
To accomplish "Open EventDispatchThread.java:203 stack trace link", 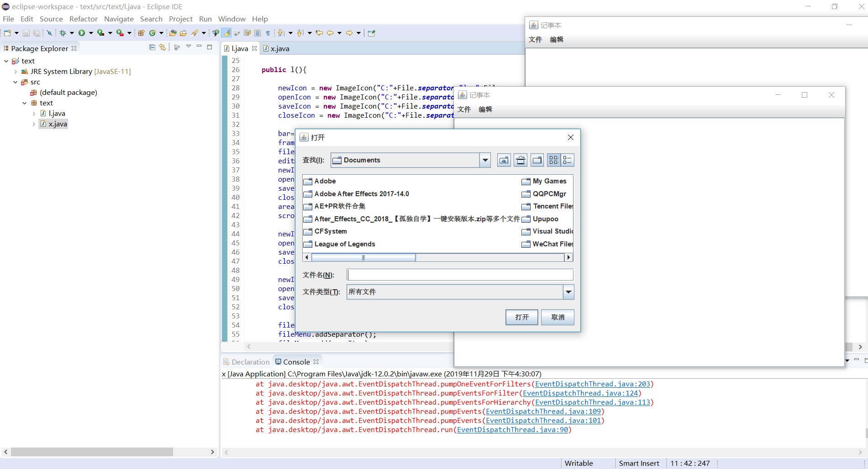I will [x=592, y=384].
